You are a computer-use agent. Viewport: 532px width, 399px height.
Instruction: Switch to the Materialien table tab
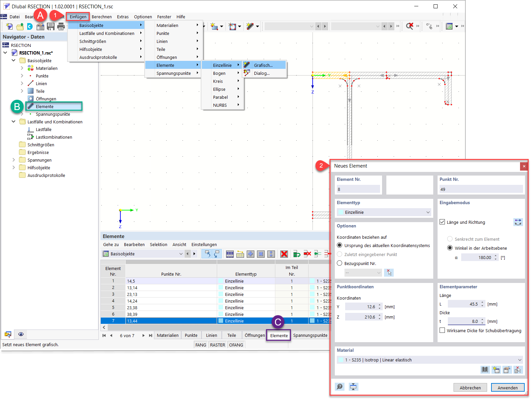click(x=168, y=335)
